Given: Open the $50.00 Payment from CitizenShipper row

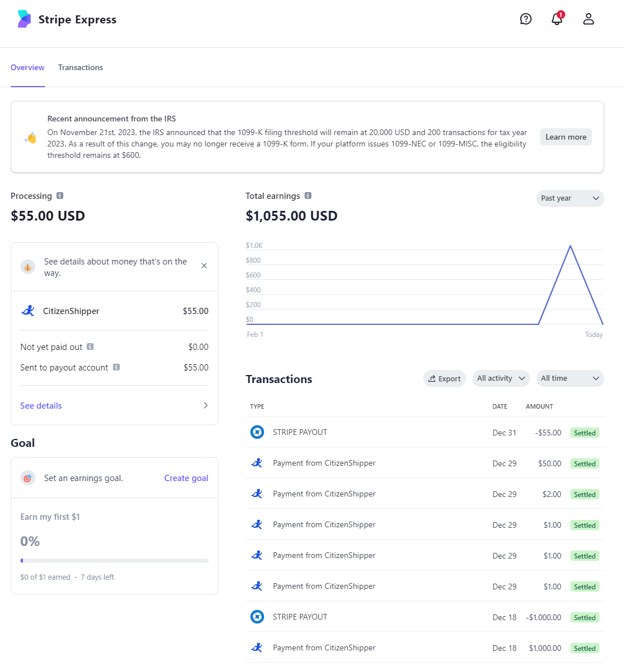Looking at the screenshot, I should [424, 463].
